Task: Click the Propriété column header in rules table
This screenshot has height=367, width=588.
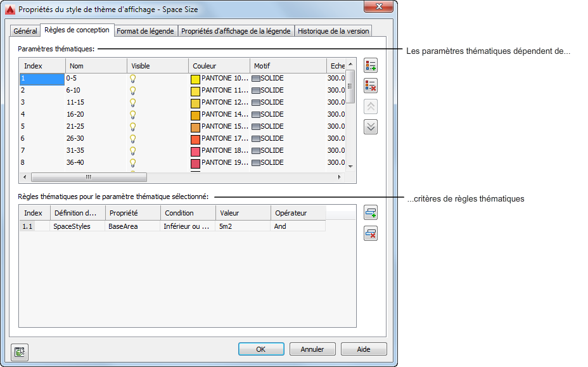Action: click(x=133, y=213)
